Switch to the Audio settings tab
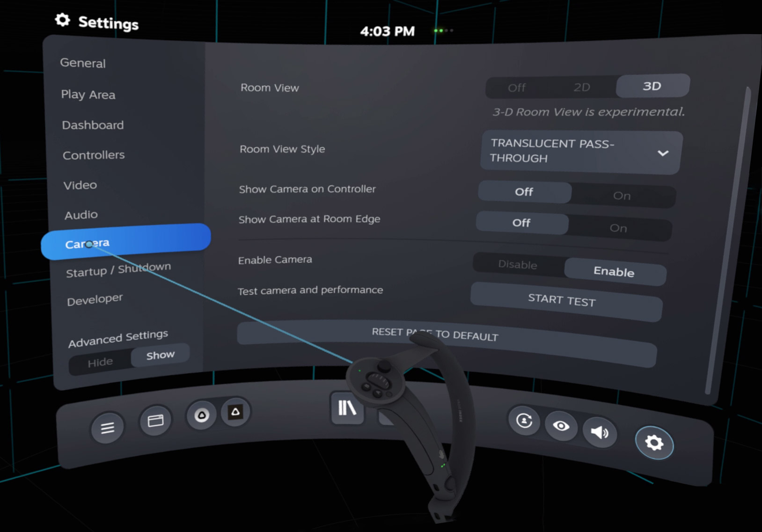 pos(81,215)
